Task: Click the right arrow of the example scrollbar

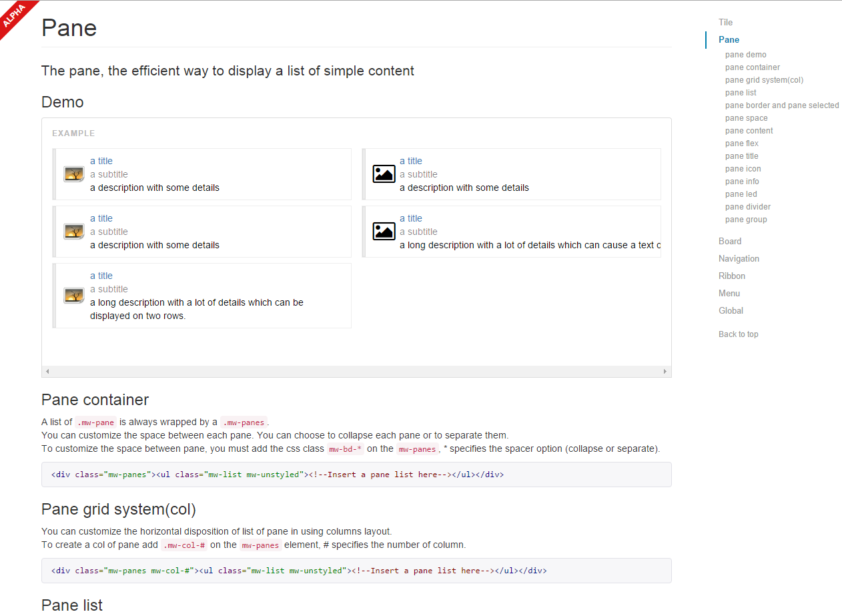Action: 665,371
